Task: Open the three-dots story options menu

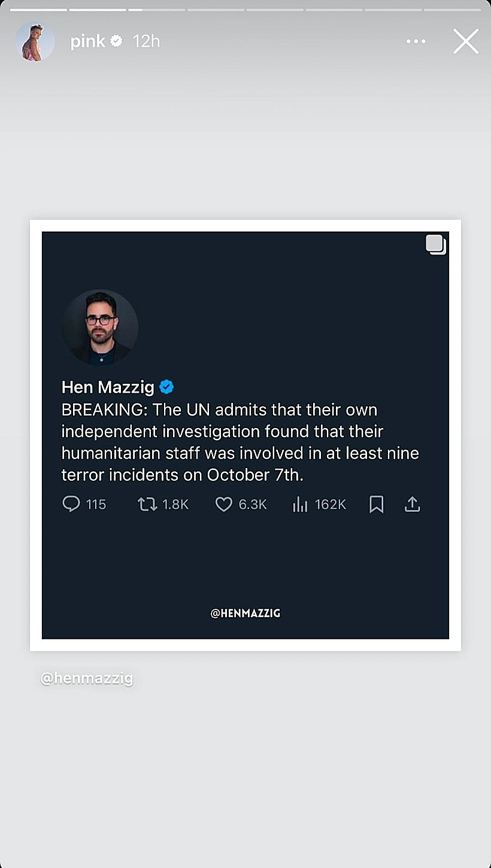Action: (x=416, y=41)
